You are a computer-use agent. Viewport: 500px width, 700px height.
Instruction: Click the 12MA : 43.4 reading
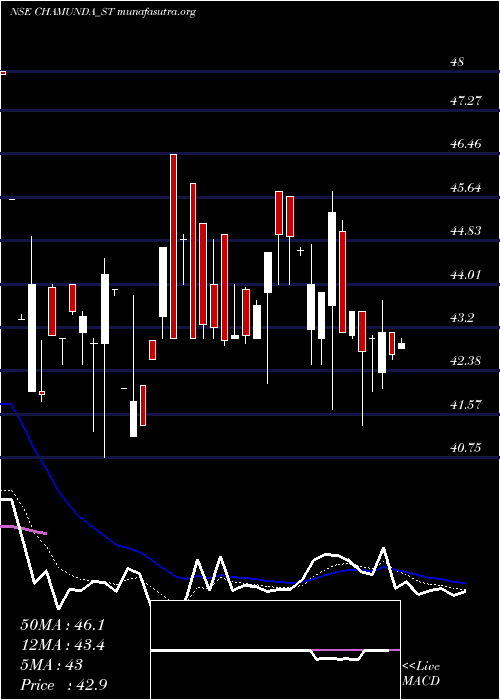pyautogui.click(x=62, y=645)
